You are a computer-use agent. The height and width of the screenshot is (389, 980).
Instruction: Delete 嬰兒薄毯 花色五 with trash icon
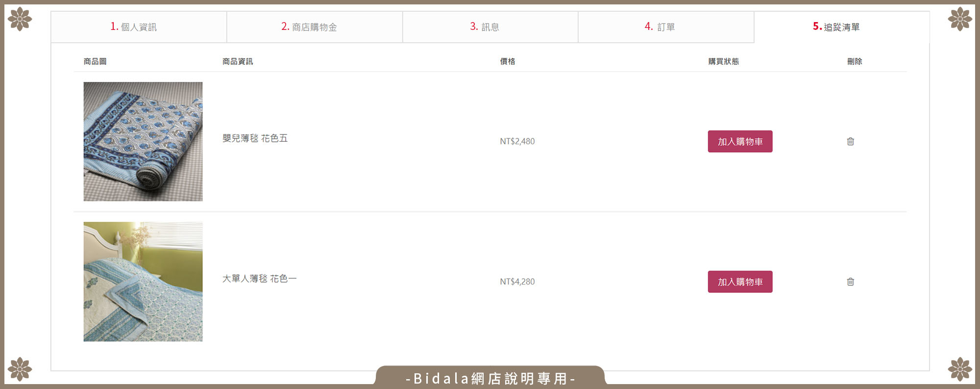[850, 141]
